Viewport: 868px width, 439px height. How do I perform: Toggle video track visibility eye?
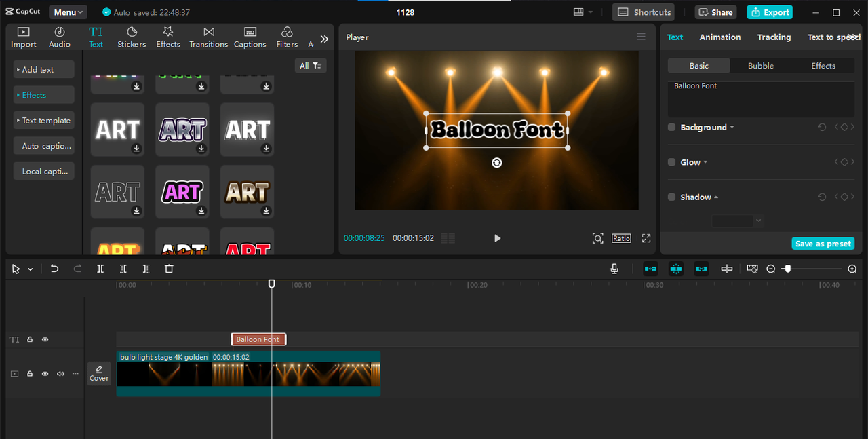pos(45,374)
